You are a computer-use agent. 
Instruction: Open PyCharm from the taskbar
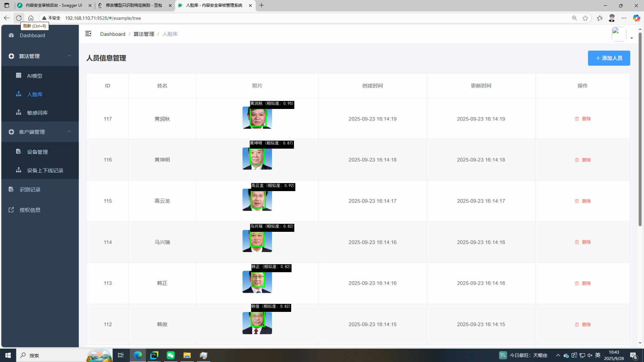coord(154,355)
